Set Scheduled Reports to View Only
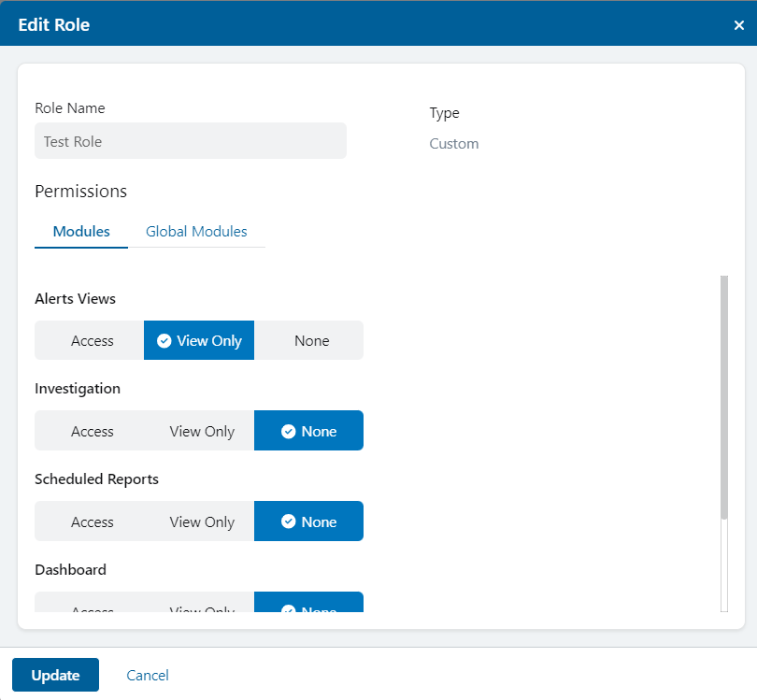 [202, 521]
